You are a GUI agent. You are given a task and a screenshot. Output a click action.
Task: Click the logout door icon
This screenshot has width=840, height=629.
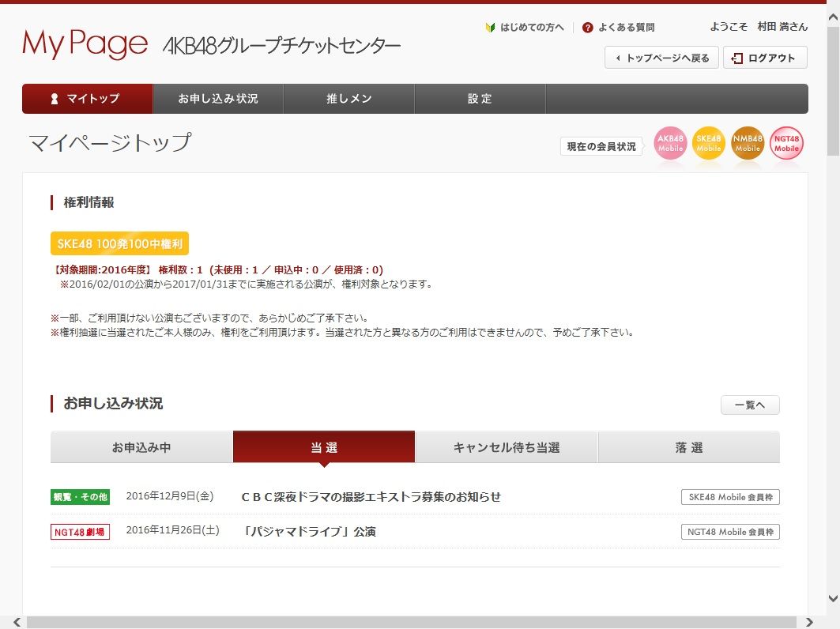(x=737, y=58)
